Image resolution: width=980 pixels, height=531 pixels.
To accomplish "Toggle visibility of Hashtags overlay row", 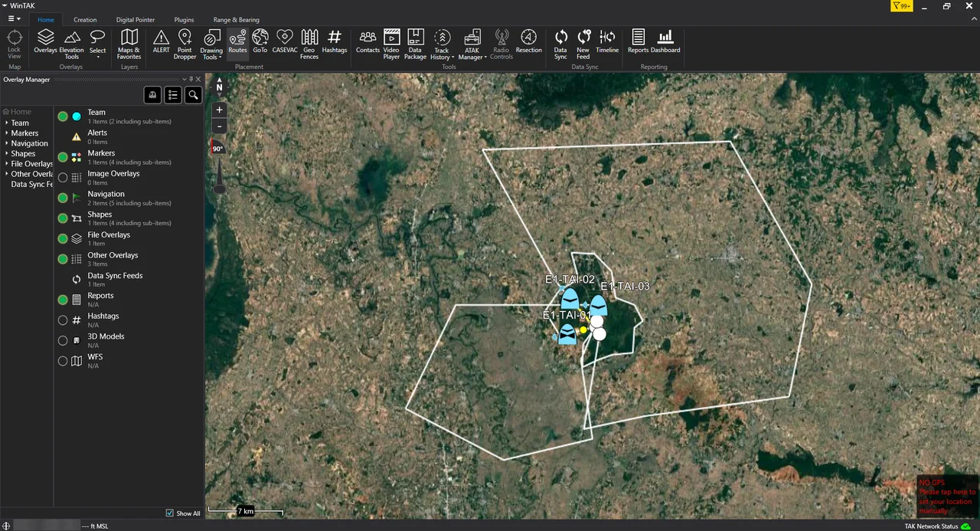I will [x=63, y=320].
